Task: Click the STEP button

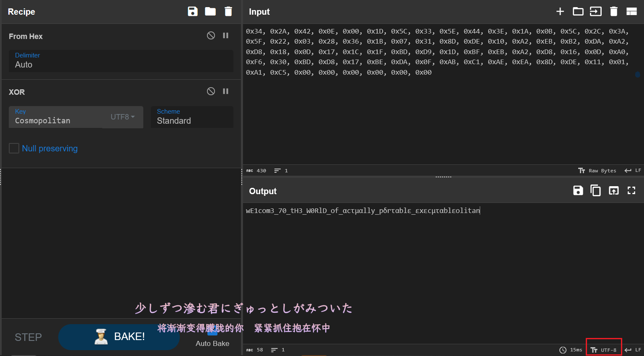Action: point(28,337)
